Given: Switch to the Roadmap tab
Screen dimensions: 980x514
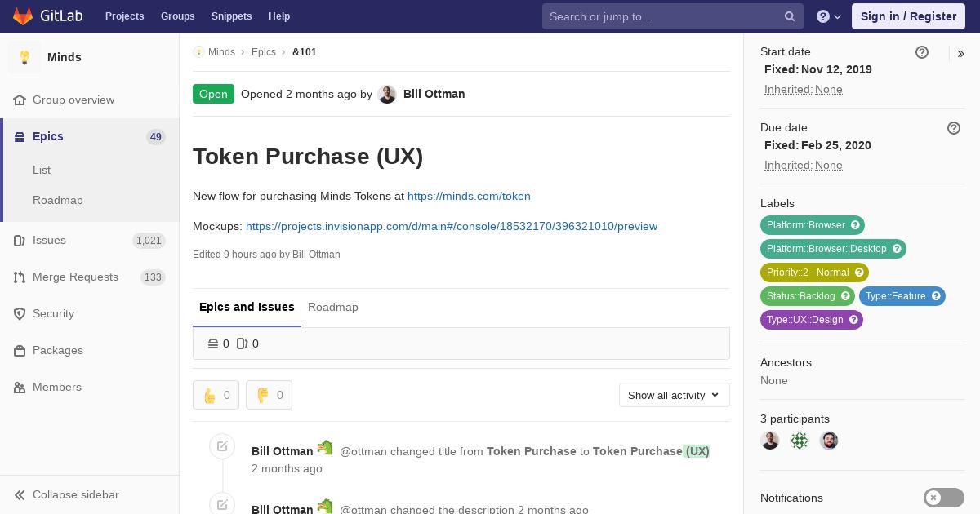Looking at the screenshot, I should pyautogui.click(x=333, y=308).
